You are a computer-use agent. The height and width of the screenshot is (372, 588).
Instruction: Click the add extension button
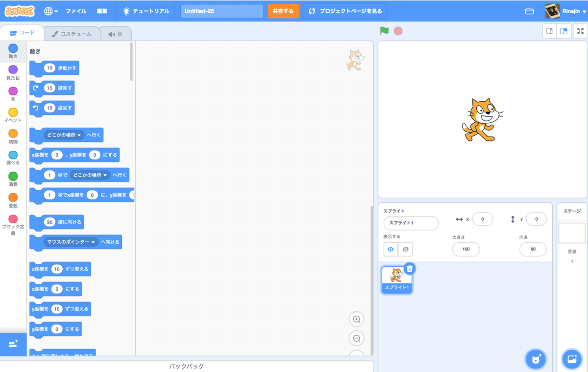(13, 344)
